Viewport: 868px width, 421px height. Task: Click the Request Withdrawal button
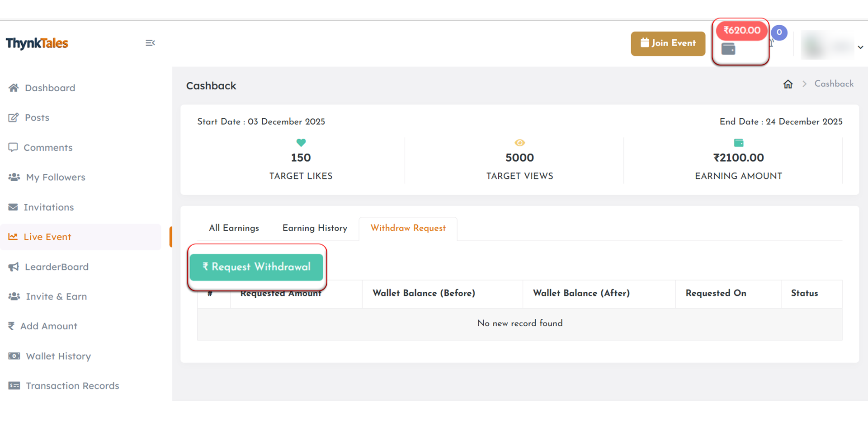[256, 267]
